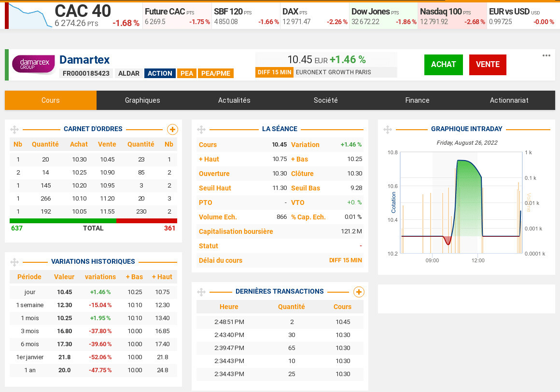The image size is (560, 392).
Task: Click the Volume Ech. value 866
Action: [282, 217]
